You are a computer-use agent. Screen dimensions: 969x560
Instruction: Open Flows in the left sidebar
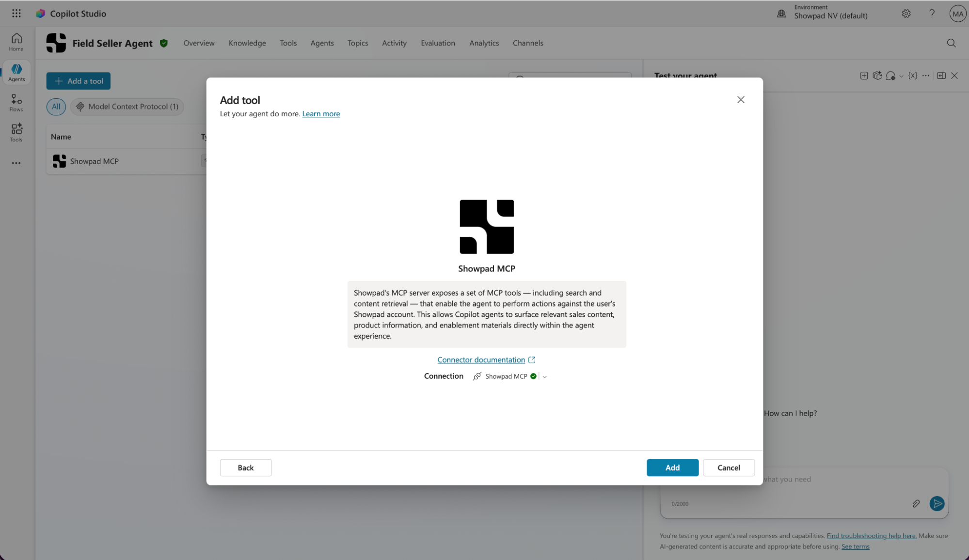(16, 103)
